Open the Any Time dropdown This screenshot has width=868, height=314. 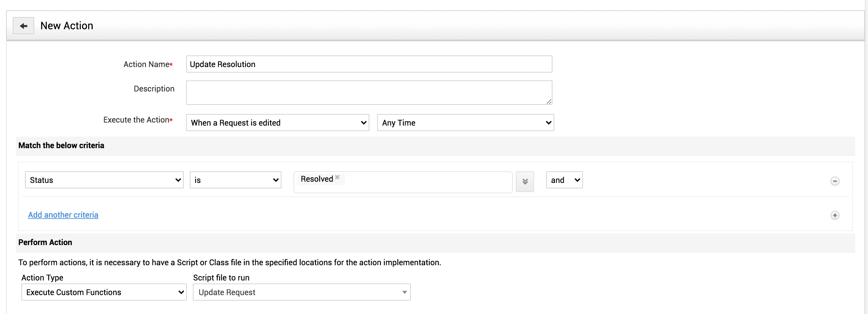(465, 123)
